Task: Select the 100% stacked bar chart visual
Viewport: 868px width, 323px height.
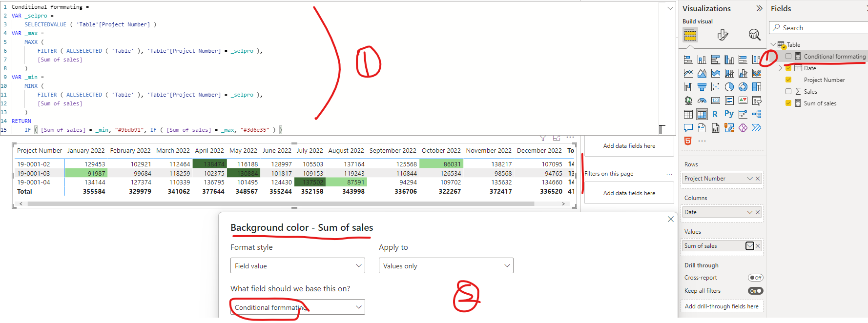Action: (x=743, y=60)
